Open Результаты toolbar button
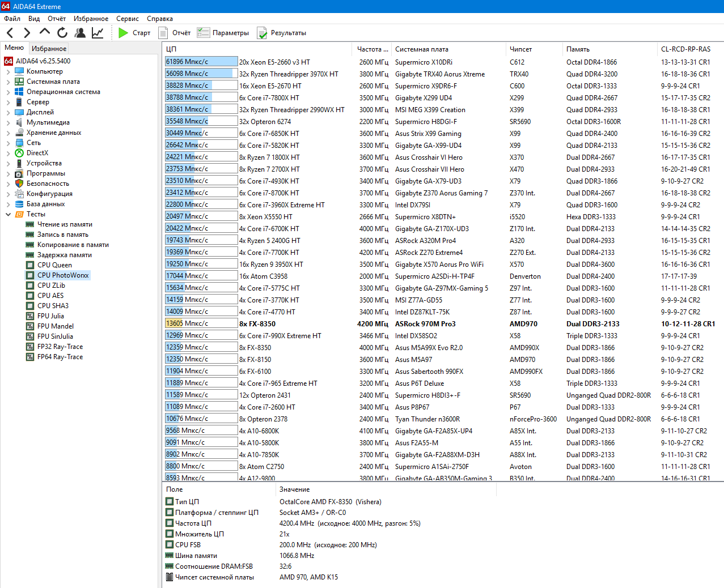 (282, 33)
